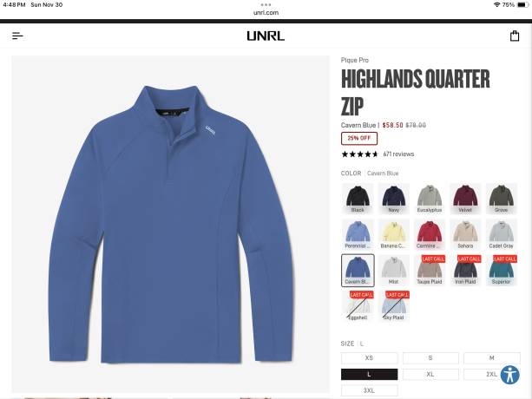
Task: Click the UNRL logo
Action: (x=266, y=36)
